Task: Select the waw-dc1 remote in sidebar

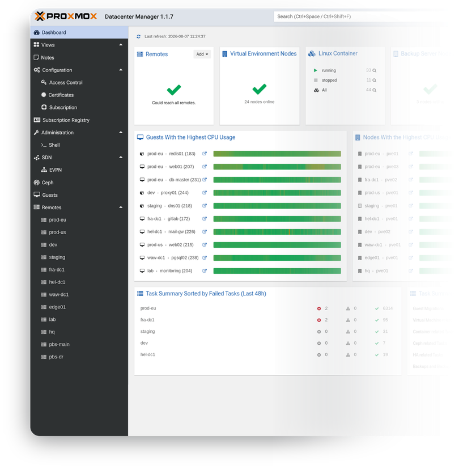Action: point(79,294)
